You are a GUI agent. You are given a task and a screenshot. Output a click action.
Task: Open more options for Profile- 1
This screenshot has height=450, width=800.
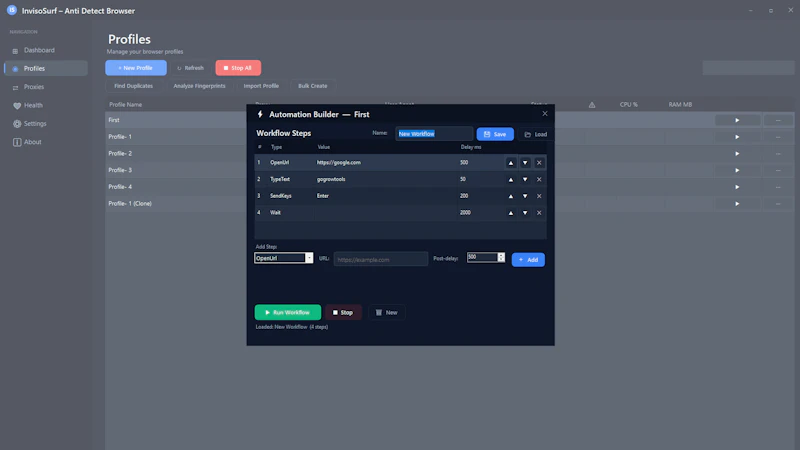pyautogui.click(x=778, y=137)
